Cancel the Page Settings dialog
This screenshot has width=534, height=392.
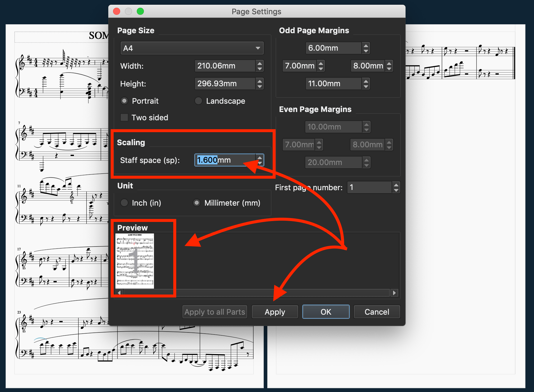pyautogui.click(x=377, y=312)
